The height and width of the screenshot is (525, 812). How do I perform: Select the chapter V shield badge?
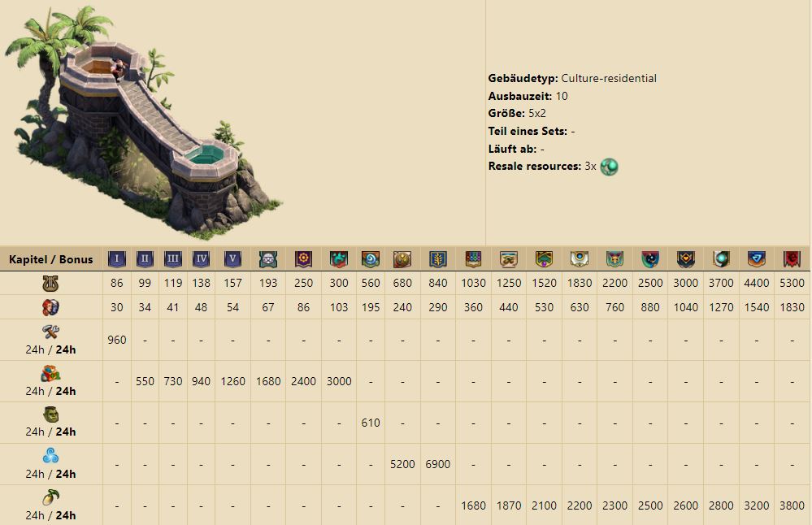[232, 259]
